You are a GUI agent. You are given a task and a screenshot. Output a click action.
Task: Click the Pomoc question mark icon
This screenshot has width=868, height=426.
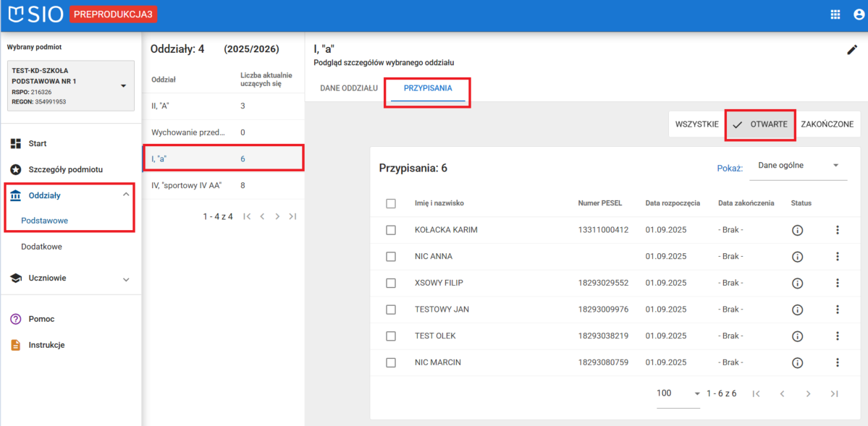tap(16, 319)
